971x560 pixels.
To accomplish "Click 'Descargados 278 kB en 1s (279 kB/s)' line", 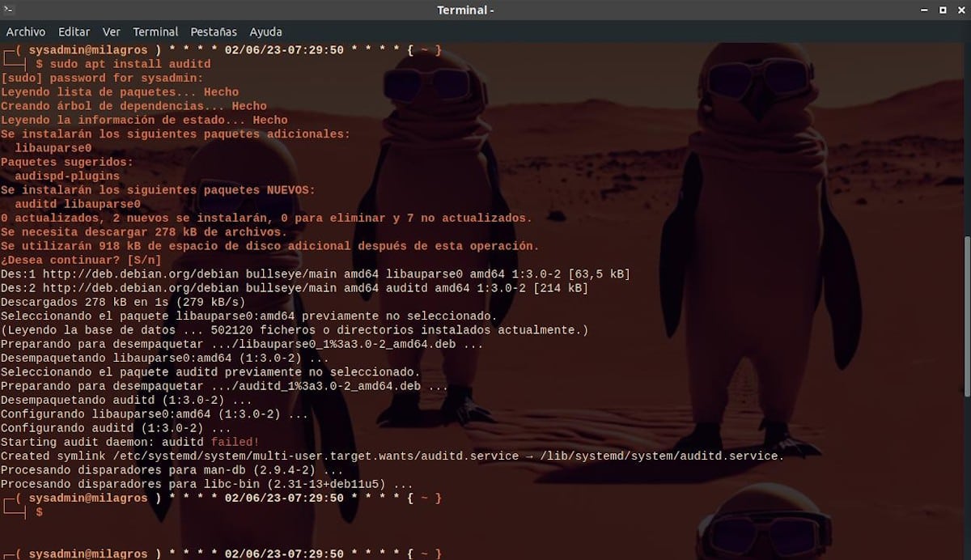I will pos(123,302).
